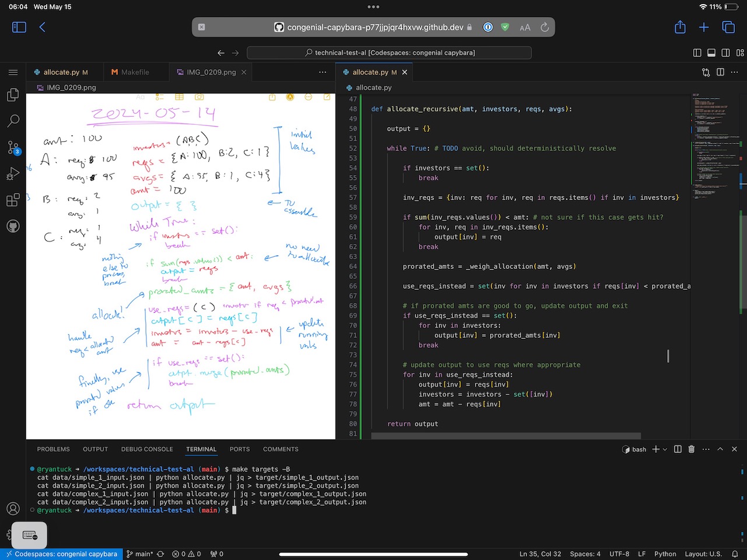This screenshot has height=560, width=747.
Task: Open the Explorer view in activity bar
Action: 13,95
